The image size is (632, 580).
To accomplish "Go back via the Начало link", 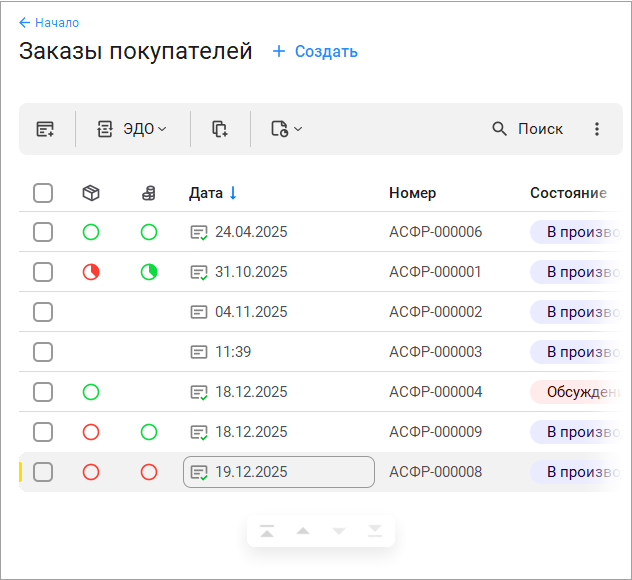I will 49,22.
